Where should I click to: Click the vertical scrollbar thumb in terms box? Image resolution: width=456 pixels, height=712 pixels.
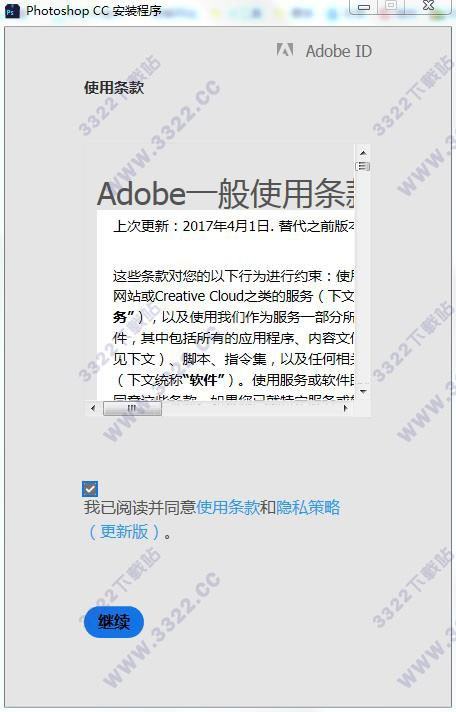point(362,166)
